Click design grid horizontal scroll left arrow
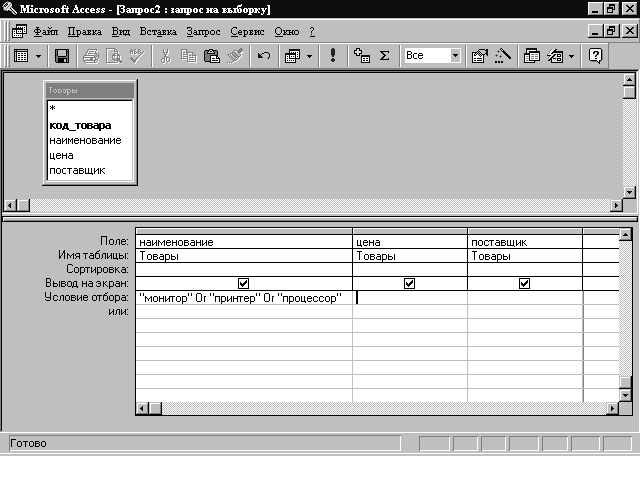640x480 pixels. click(x=142, y=408)
